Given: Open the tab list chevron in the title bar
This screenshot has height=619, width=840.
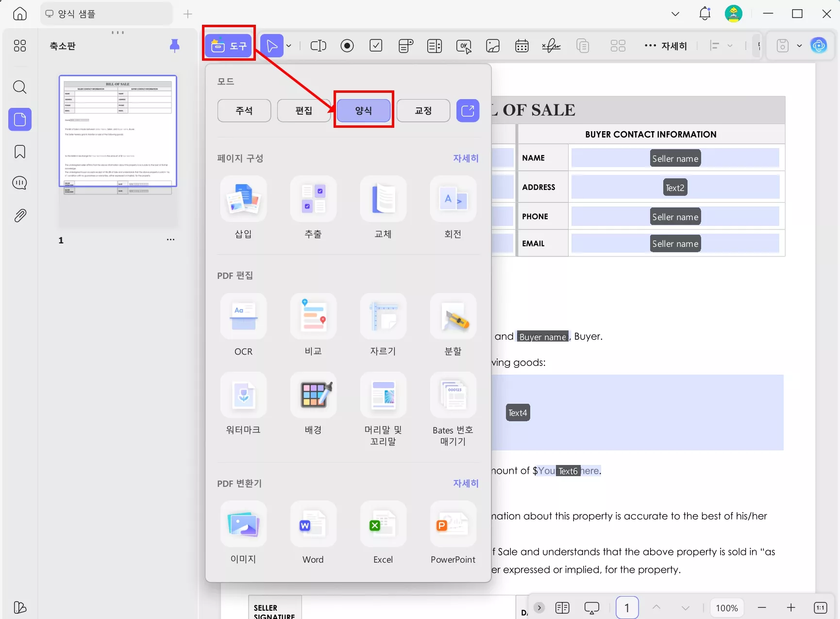Looking at the screenshot, I should (x=675, y=14).
